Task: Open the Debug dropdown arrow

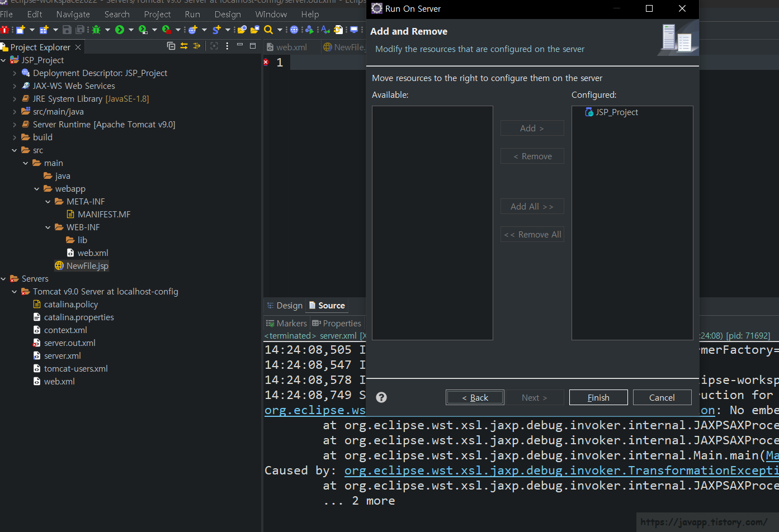Action: (107, 30)
